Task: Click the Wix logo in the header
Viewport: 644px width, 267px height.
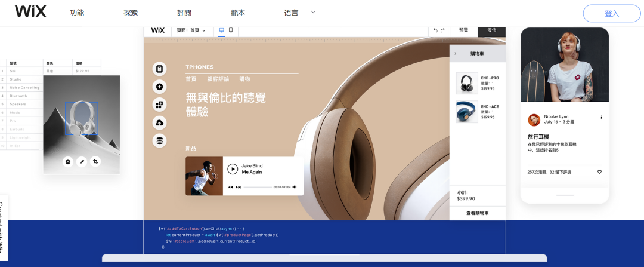Action: coord(30,11)
